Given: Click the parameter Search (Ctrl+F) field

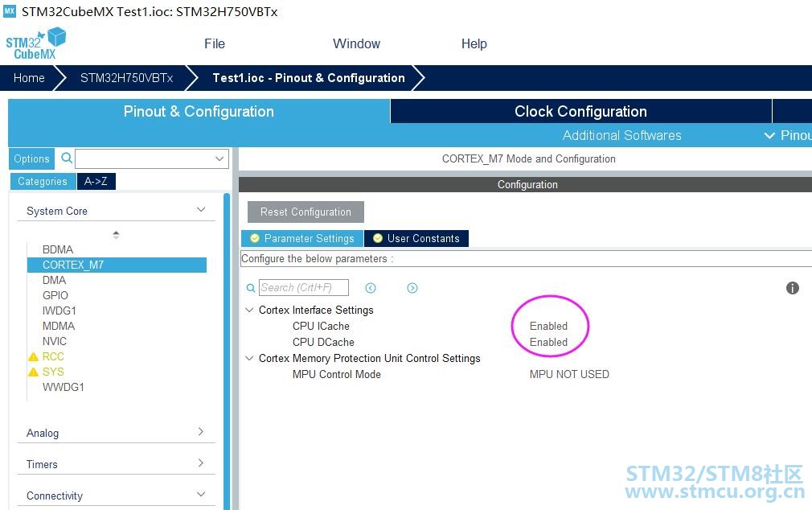Looking at the screenshot, I should (x=303, y=288).
